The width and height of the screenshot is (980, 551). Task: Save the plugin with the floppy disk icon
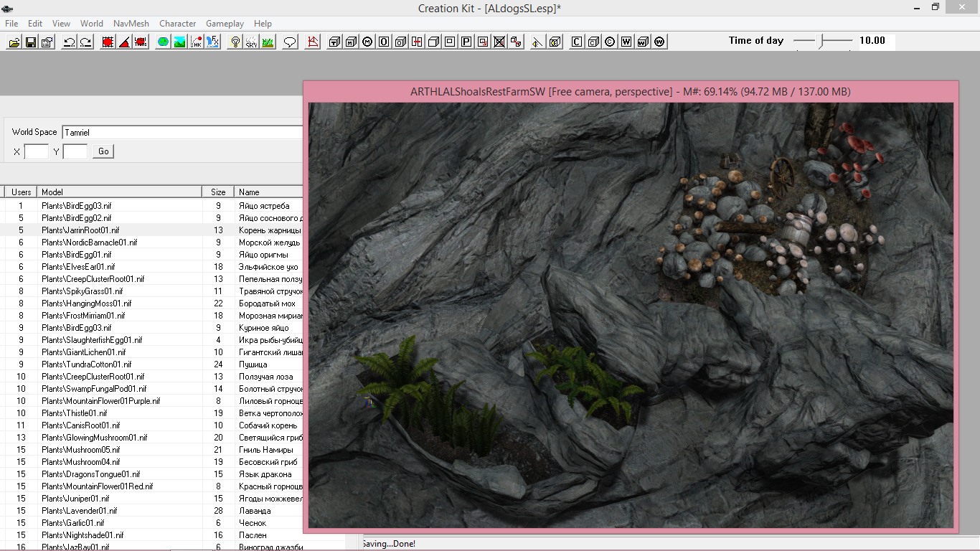point(30,42)
